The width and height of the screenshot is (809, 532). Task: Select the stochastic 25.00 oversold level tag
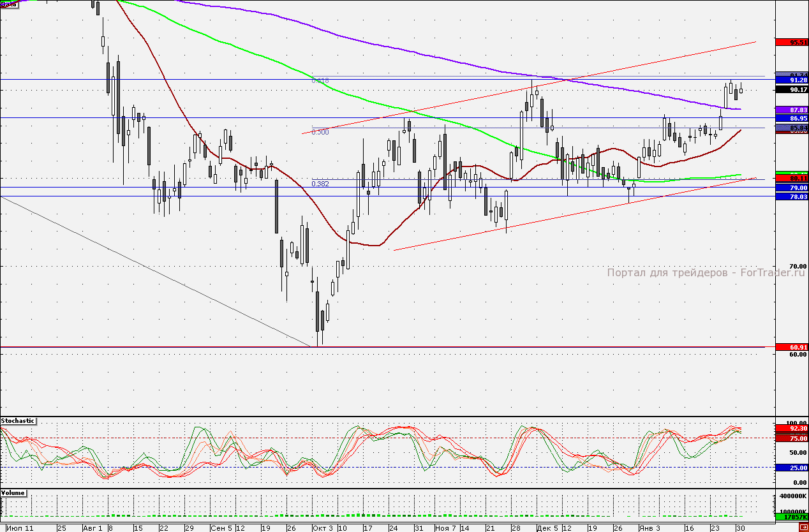pyautogui.click(x=791, y=468)
